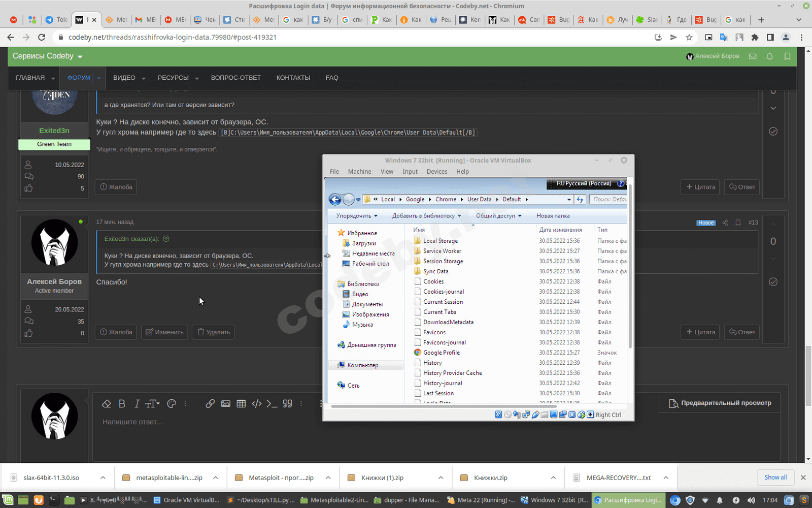Open the notifications bell in forum header
The height and width of the screenshot is (508, 812).
coord(769,56)
